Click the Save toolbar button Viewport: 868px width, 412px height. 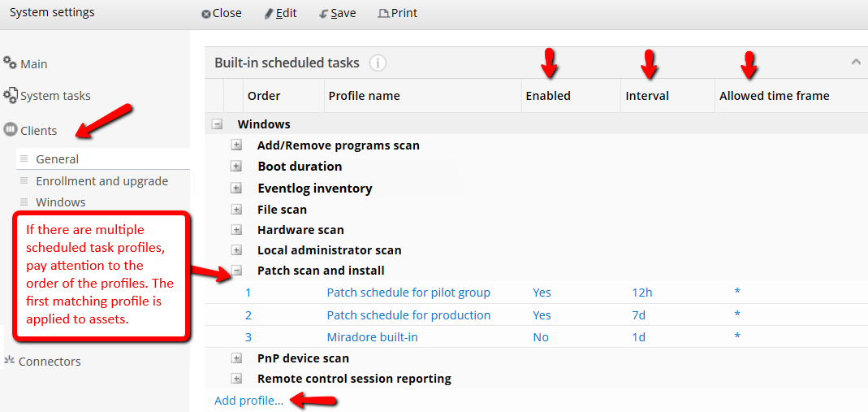pyautogui.click(x=338, y=13)
